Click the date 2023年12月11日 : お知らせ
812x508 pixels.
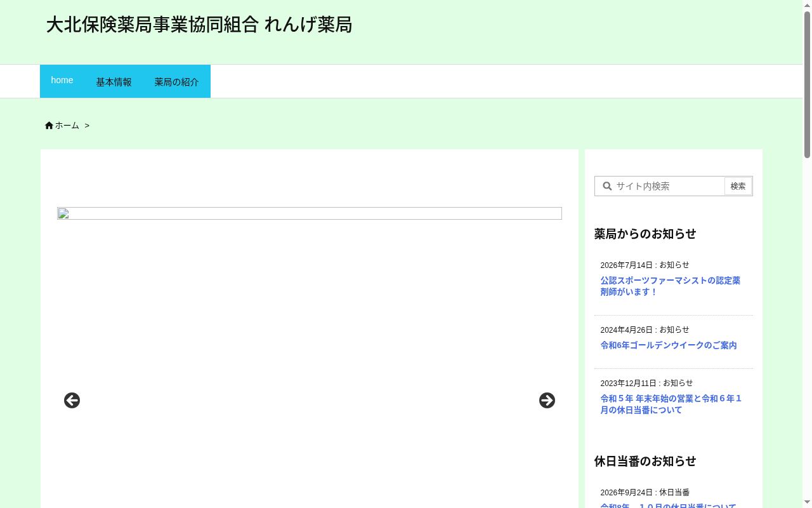point(646,384)
